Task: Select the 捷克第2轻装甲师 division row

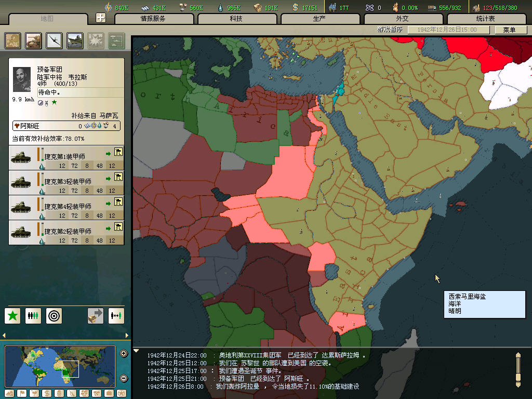Action: (66, 232)
